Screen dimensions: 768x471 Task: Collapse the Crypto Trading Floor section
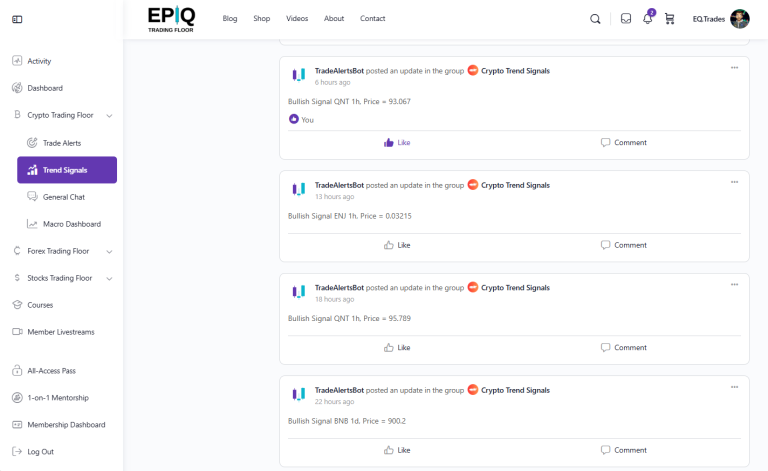coord(109,116)
